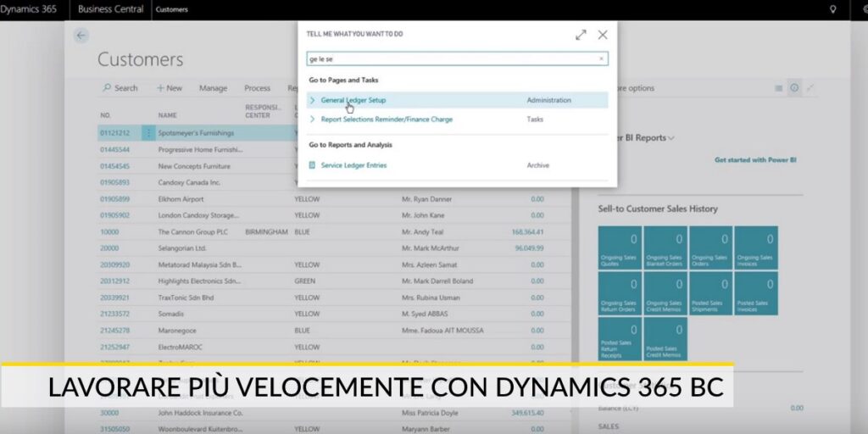The width and height of the screenshot is (868, 434).
Task: Expand the Power BI Reports dropdown
Action: [671, 138]
